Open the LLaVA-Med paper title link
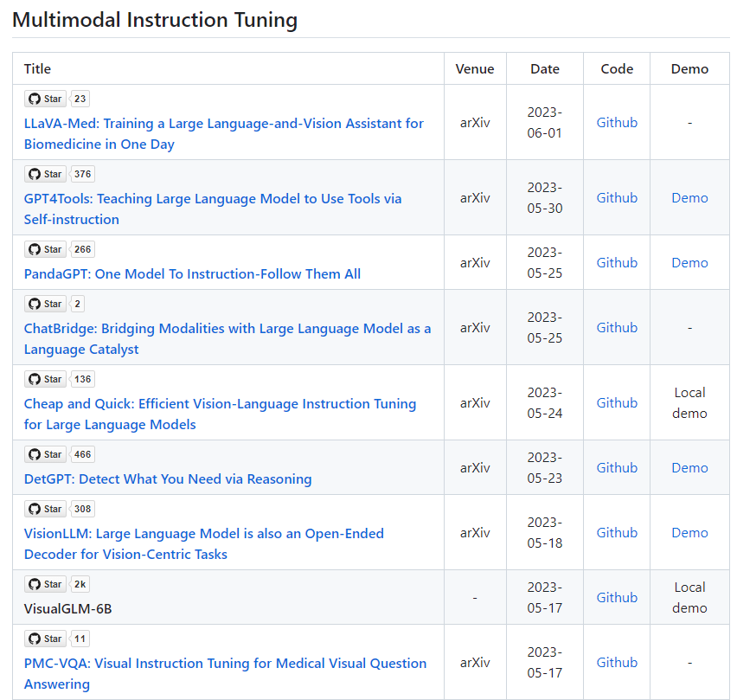The image size is (737, 700). (x=224, y=133)
